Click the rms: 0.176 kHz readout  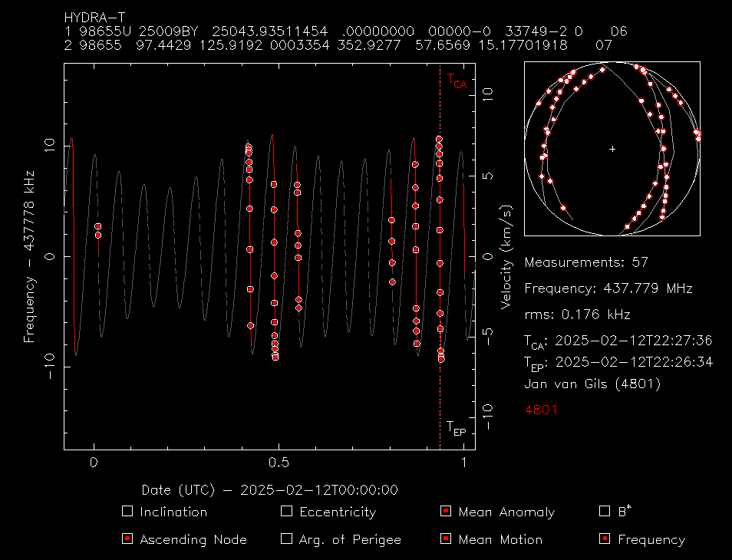(577, 315)
